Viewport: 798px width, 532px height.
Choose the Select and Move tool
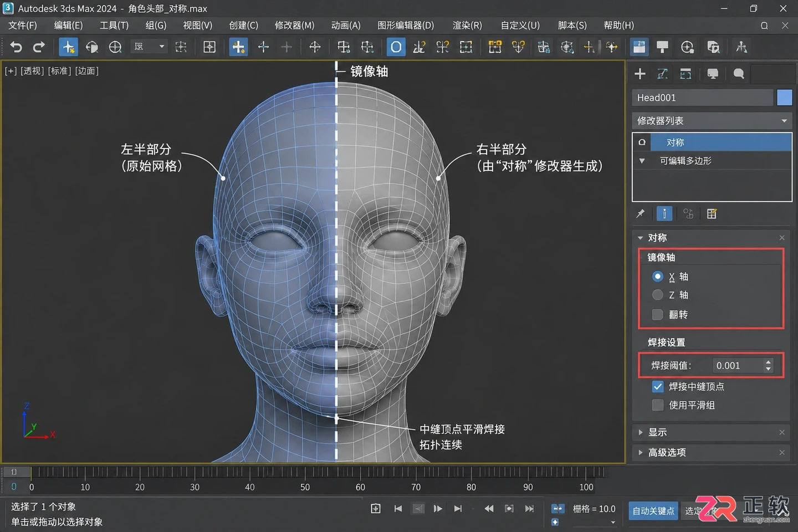point(238,47)
